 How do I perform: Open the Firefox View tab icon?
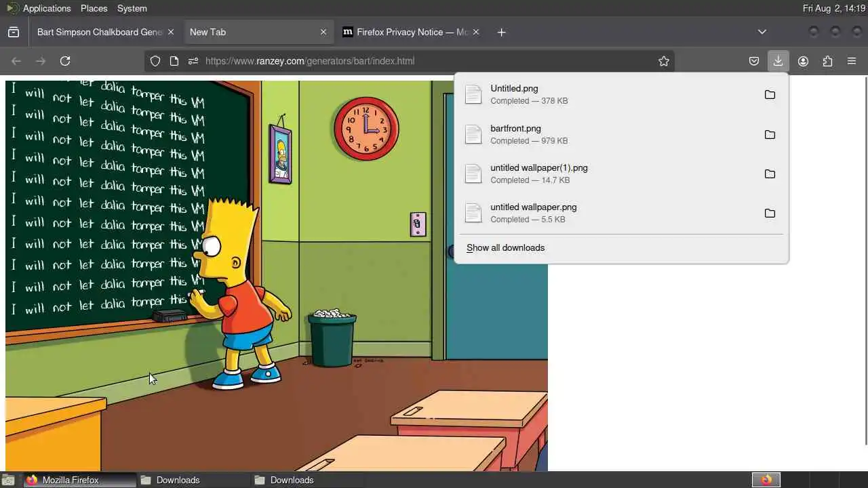pyautogui.click(x=14, y=32)
